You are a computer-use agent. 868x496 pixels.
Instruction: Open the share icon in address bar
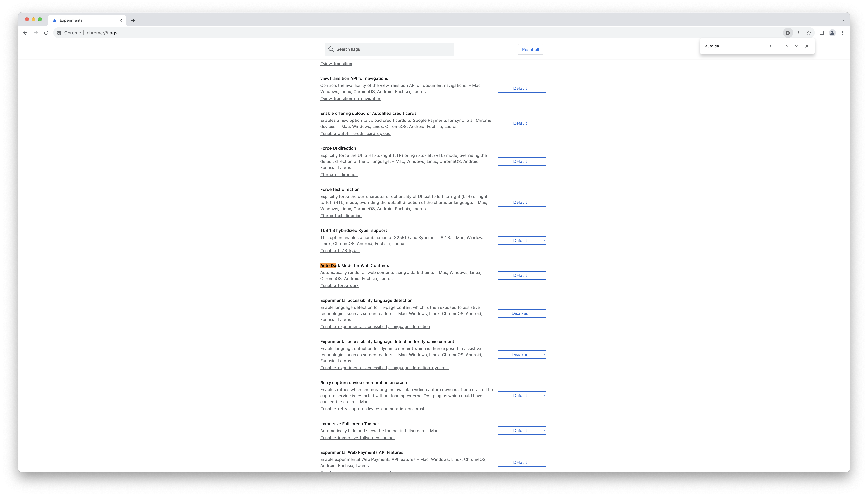coord(798,33)
